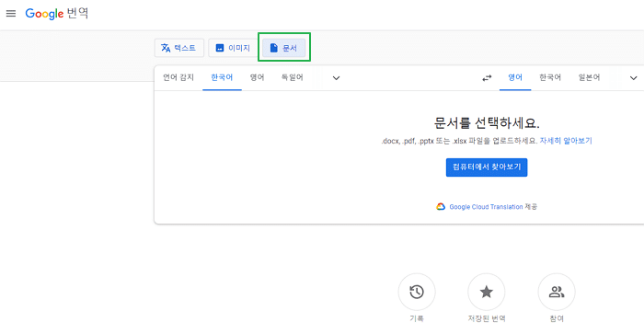Select the 문서 translation tab
Viewport: 644px width, 334px height.
coord(283,48)
